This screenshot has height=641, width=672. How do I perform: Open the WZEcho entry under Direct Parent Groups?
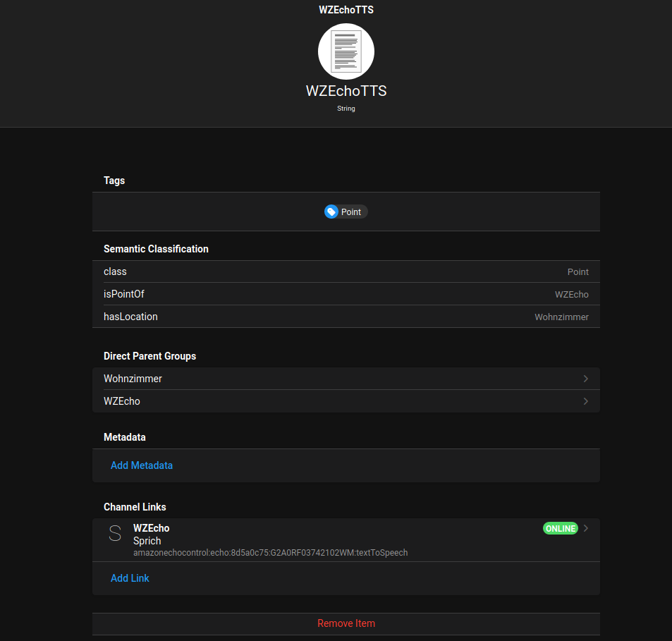pyautogui.click(x=122, y=401)
